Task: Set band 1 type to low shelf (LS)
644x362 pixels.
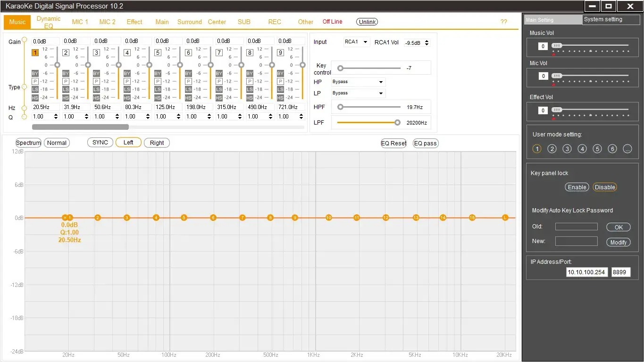Action: pos(35,89)
